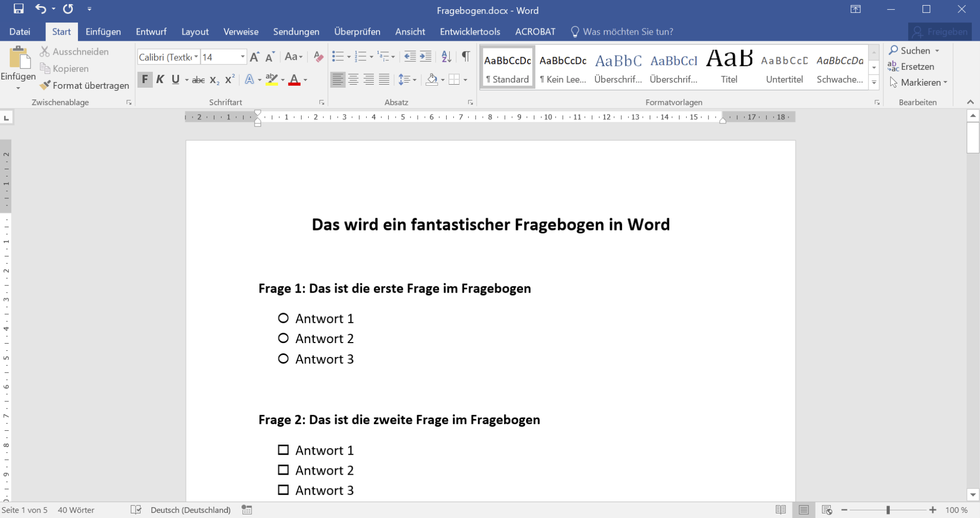Save the document Fragebogen.docx
Screen dimensions: 980x518
point(18,9)
